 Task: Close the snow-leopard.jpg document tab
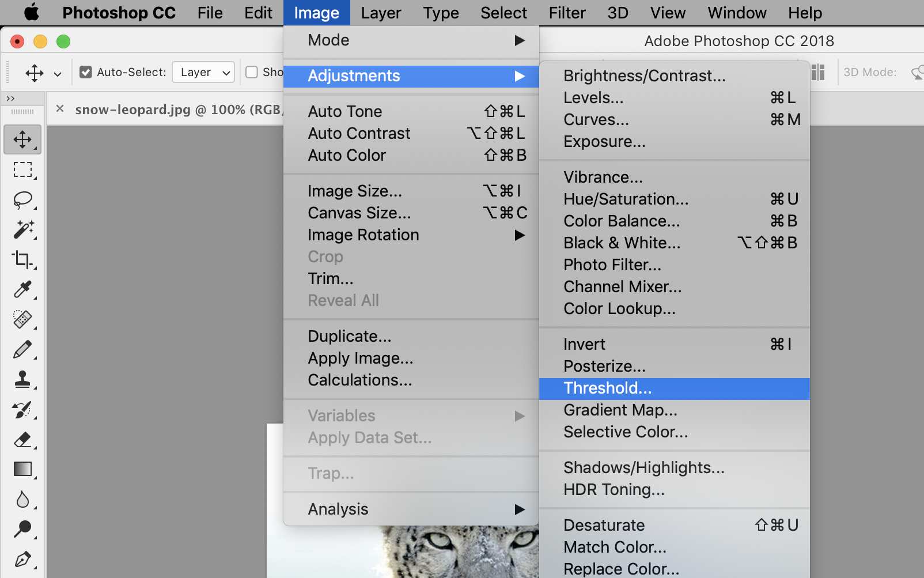pos(60,108)
